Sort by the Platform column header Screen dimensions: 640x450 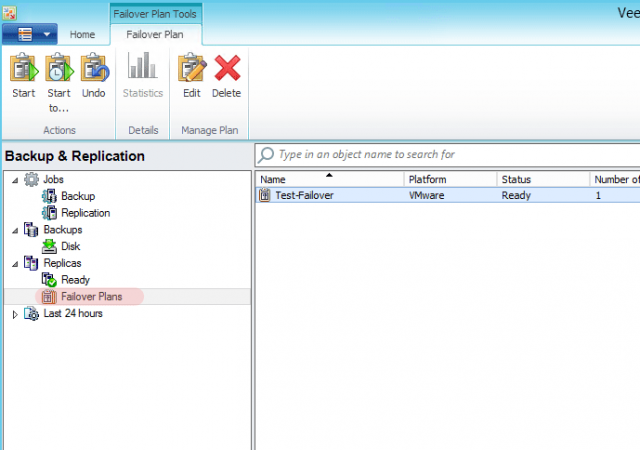pyautogui.click(x=450, y=179)
